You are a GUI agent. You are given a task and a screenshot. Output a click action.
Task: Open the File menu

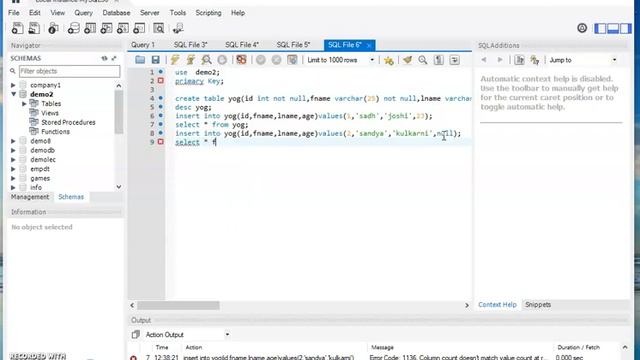point(14,13)
